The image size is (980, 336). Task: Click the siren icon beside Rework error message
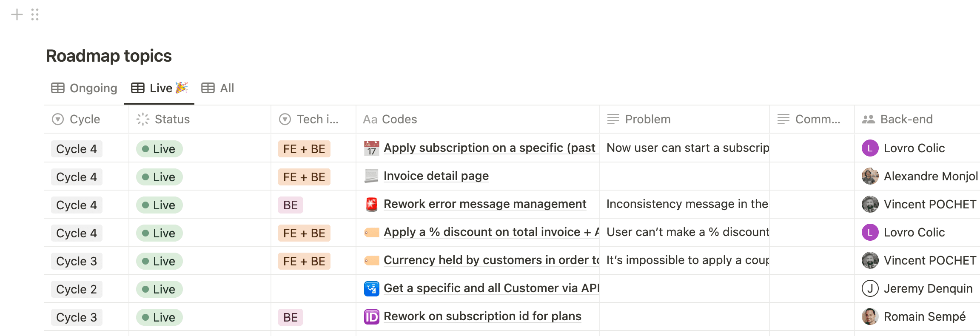pyautogui.click(x=371, y=204)
